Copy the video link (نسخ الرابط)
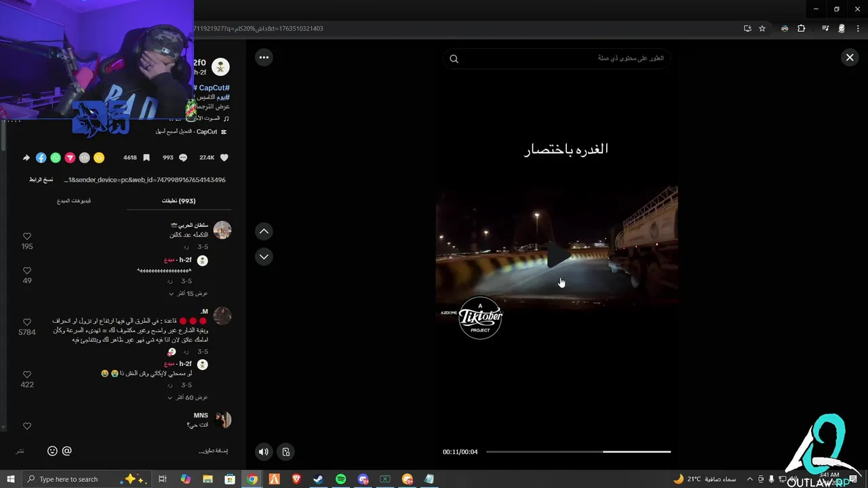Image resolution: width=868 pixels, height=488 pixels. click(x=41, y=180)
